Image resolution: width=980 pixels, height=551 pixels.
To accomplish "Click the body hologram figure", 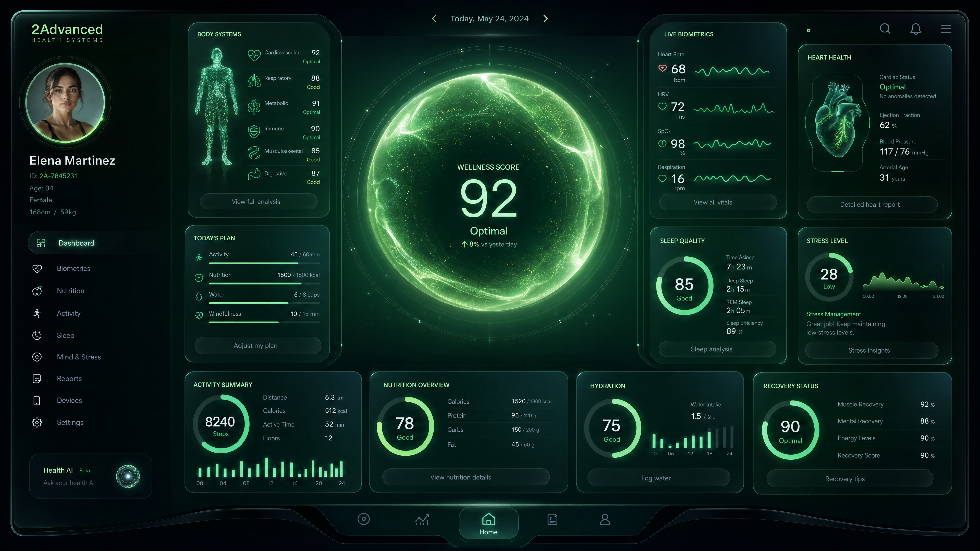I will pos(216,107).
